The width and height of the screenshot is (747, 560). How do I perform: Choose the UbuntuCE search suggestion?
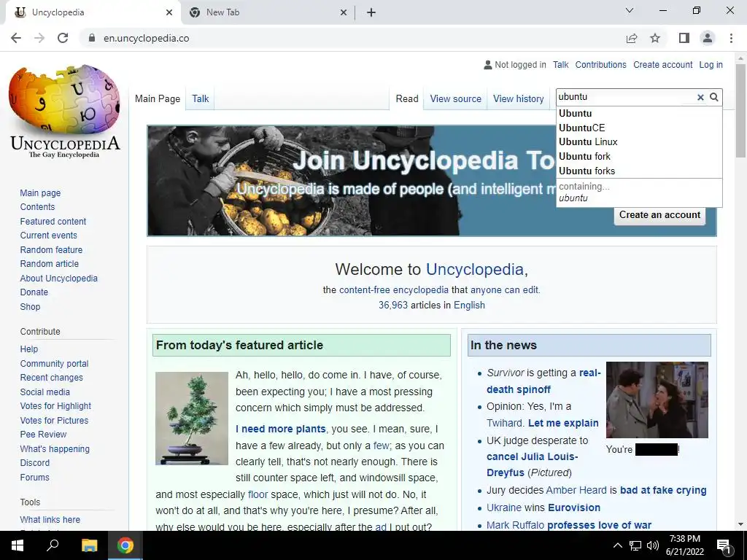(x=639, y=128)
